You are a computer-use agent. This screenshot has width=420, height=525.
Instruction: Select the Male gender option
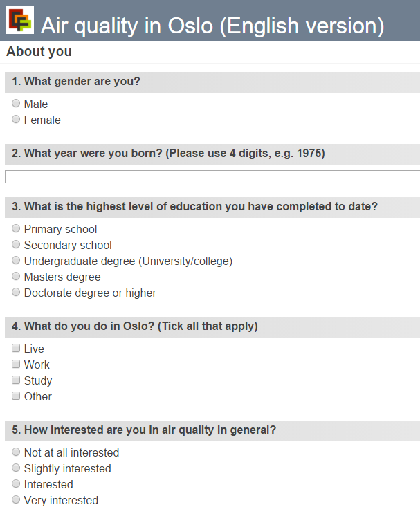[16, 103]
